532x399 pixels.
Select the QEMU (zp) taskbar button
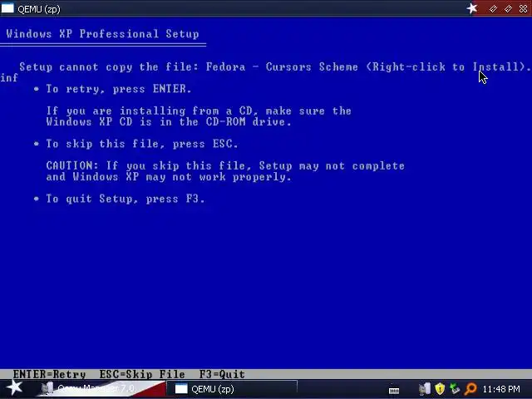coord(232,389)
